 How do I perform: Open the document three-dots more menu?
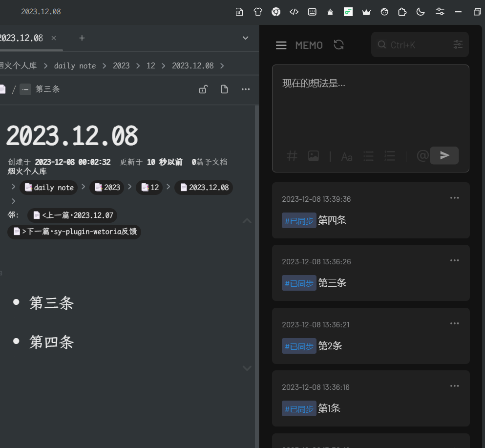point(246,89)
